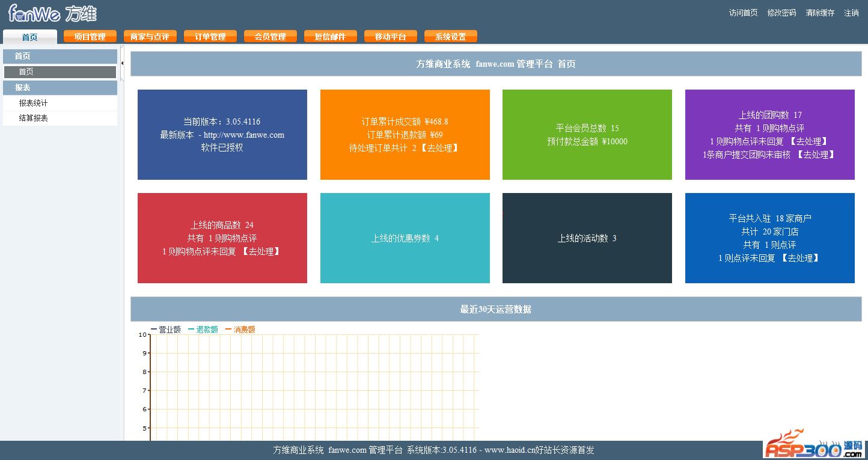The height and width of the screenshot is (460, 868).
Task: Click the footer text 系统版本:3.05.4116
Action: click(442, 450)
